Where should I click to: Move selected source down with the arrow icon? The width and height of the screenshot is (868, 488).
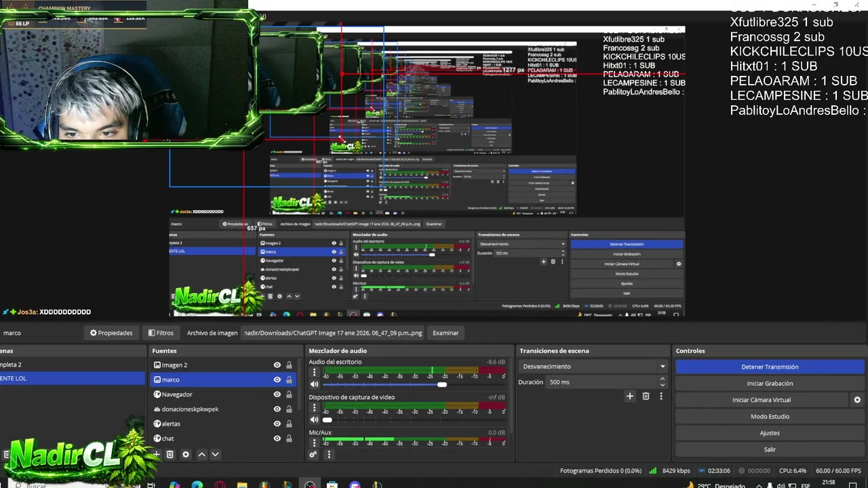coord(215,454)
